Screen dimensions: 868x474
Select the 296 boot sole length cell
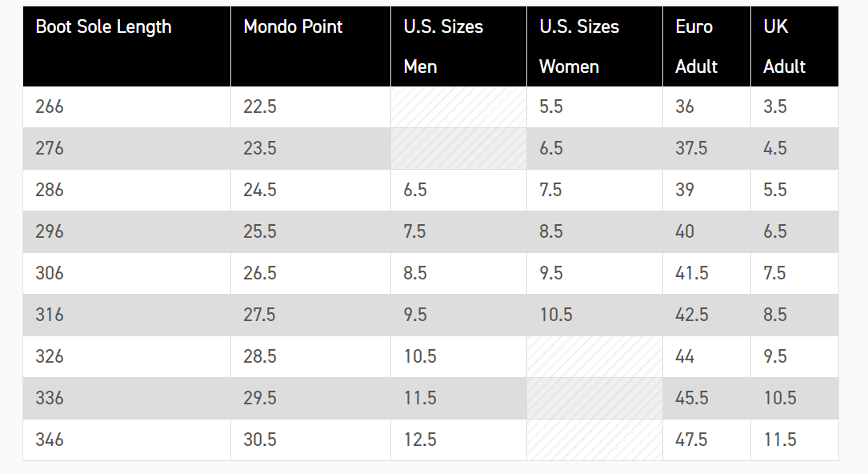click(50, 231)
